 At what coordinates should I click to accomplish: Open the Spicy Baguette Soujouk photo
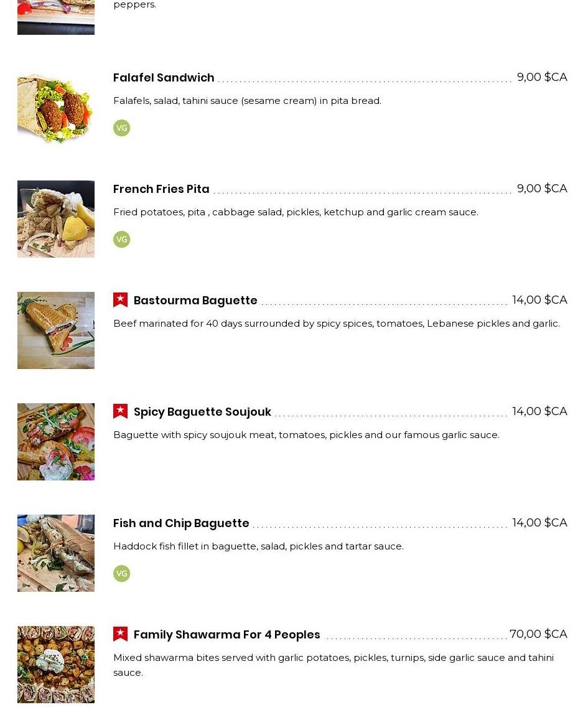pos(56,442)
